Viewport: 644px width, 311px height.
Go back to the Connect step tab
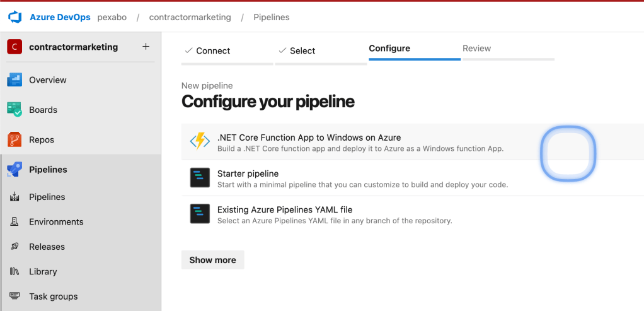(x=227, y=52)
